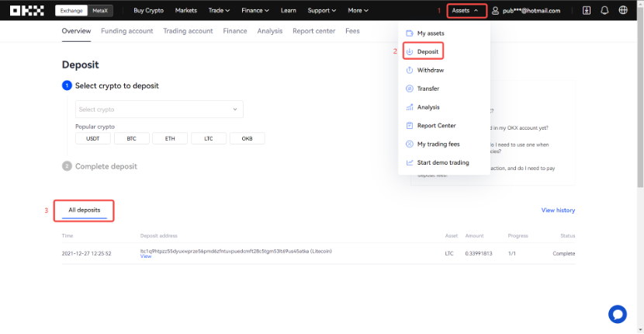Switch to Trading account tab
The width and height of the screenshot is (644, 334).
(x=188, y=31)
